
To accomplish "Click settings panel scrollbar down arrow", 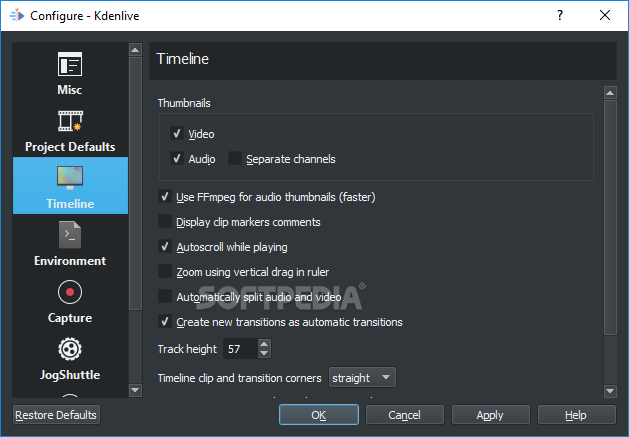I will click(610, 390).
